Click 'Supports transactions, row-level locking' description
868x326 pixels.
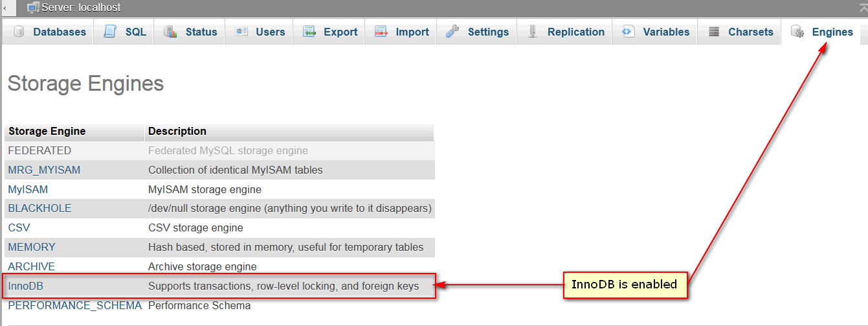(284, 286)
